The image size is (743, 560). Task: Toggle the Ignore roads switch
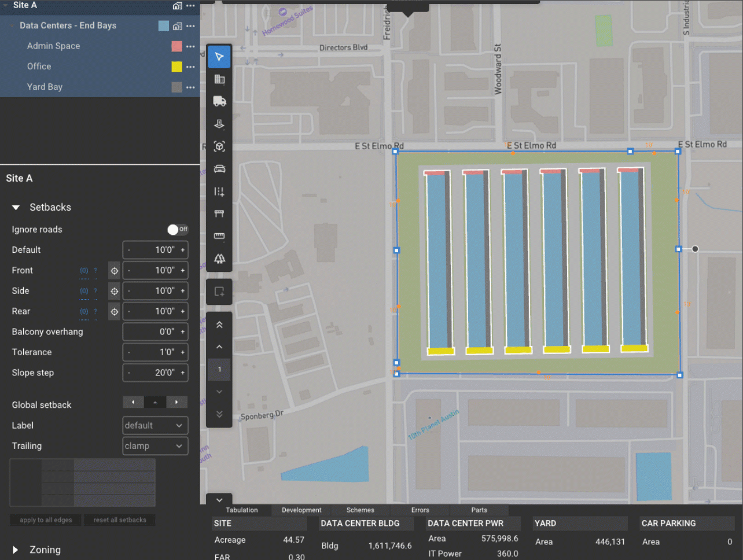(x=178, y=230)
